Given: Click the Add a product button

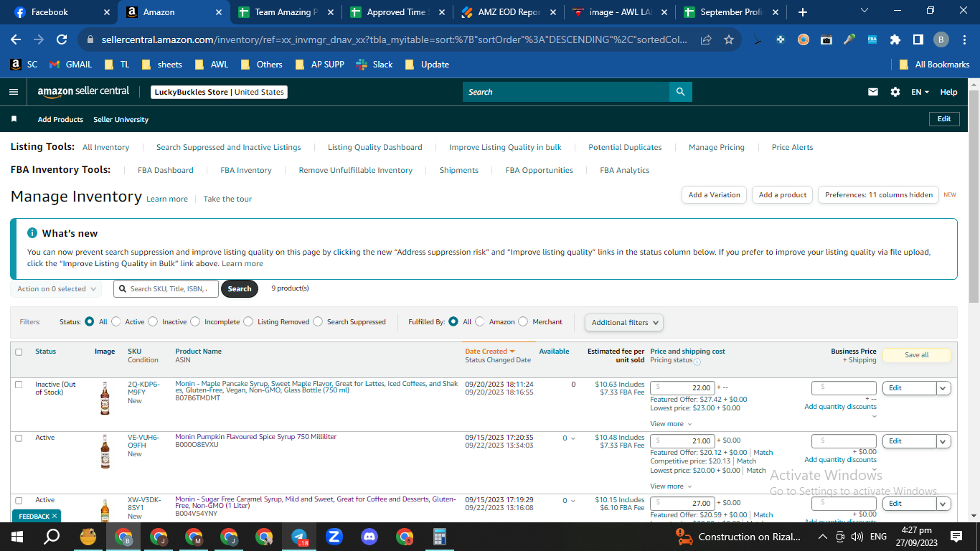Looking at the screenshot, I should coord(783,194).
